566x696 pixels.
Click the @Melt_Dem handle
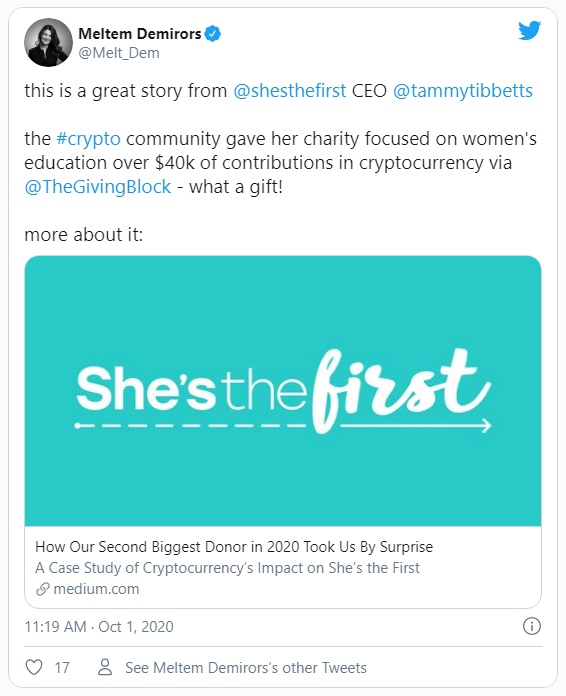point(119,53)
